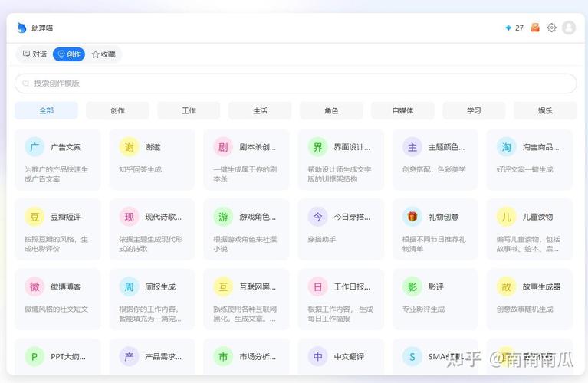Select the 全部 category filter
588x383 pixels.
(x=47, y=110)
